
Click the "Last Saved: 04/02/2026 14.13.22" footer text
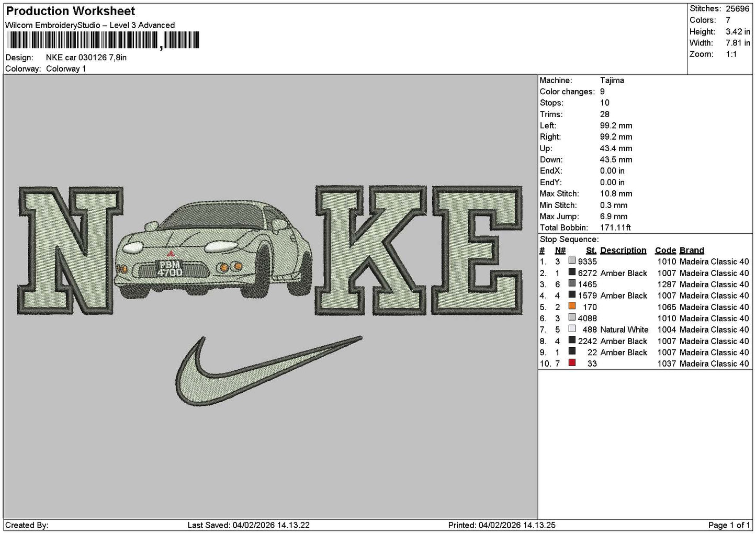[249, 525]
